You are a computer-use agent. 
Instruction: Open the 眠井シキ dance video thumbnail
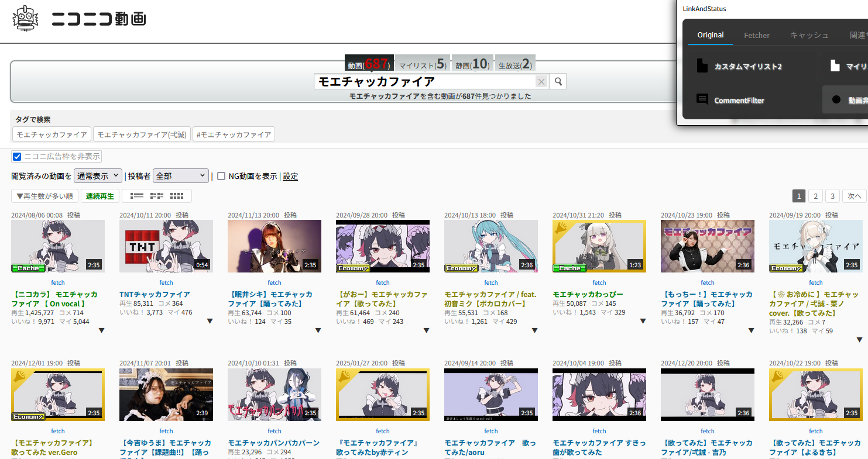pos(275,246)
